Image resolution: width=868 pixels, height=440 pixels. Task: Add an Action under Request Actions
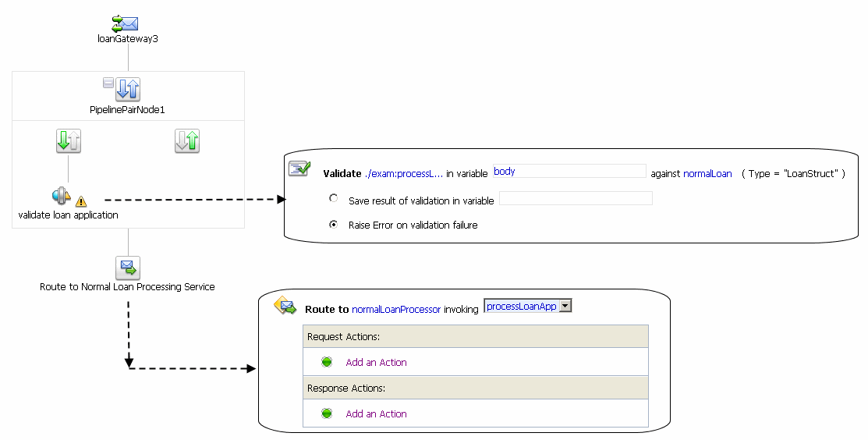pos(376,363)
